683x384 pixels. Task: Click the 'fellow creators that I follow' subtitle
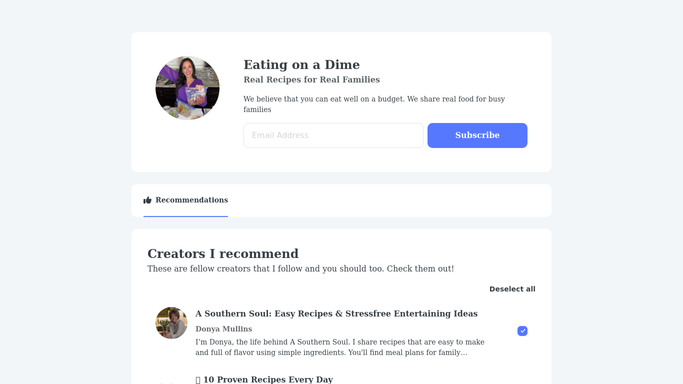point(301,269)
